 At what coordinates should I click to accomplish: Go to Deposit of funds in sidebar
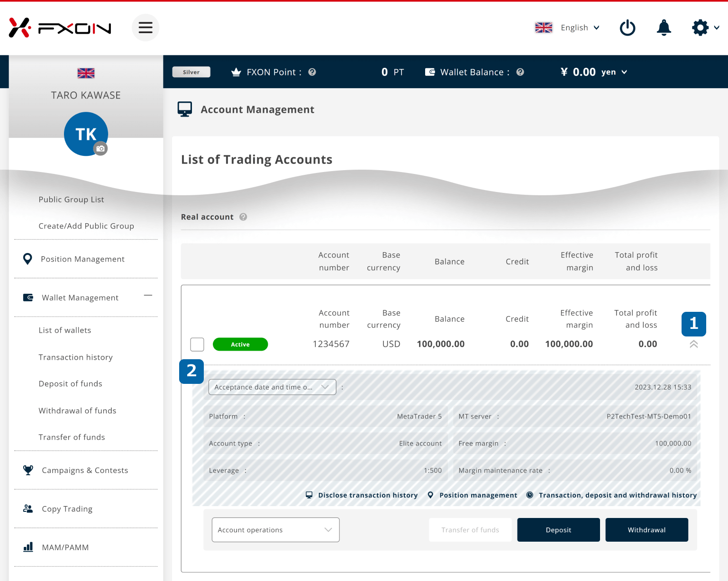pyautogui.click(x=71, y=384)
